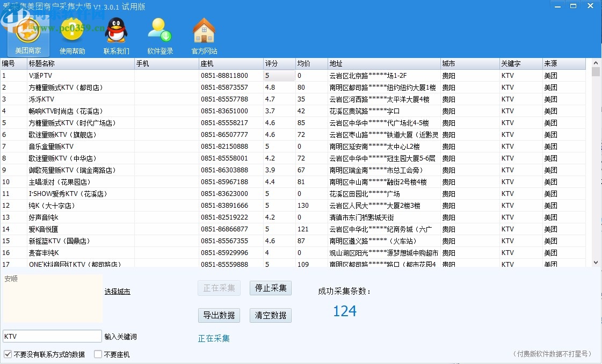This screenshot has height=364, width=602.
Task: Open the 选择城市 city picker link
Action: pos(117,291)
